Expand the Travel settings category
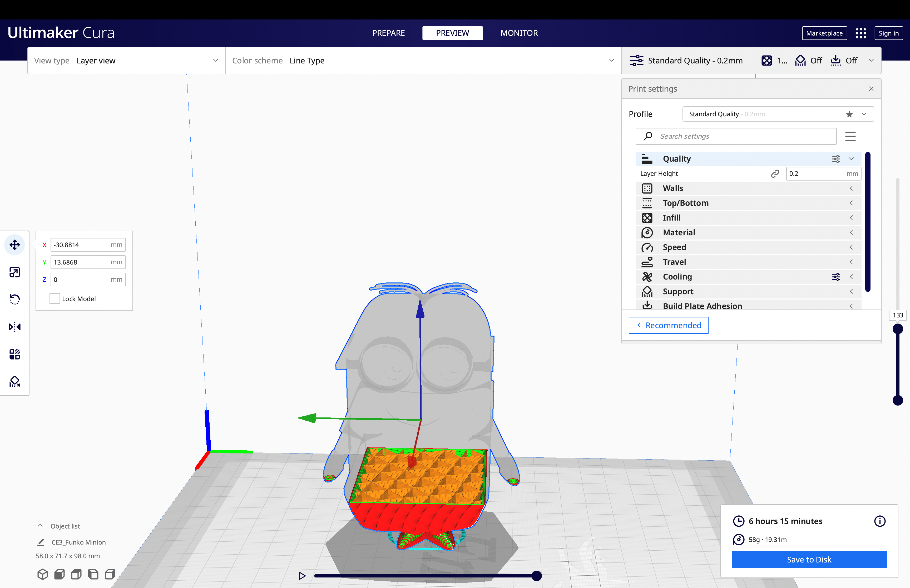 [x=748, y=262]
